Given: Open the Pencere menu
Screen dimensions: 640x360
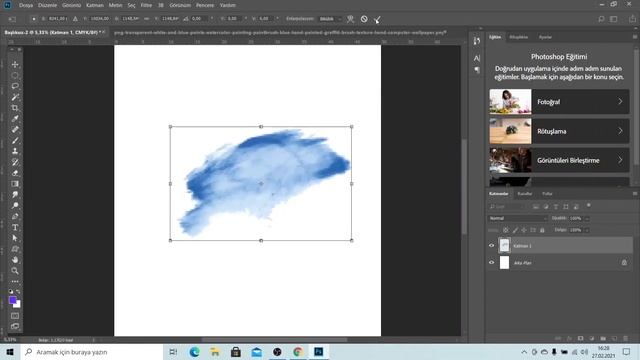Looking at the screenshot, I should click(x=205, y=5).
